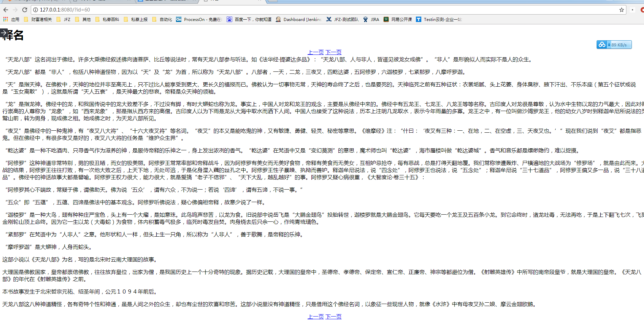The image size is (644, 325).
Task: Click the browser forward arrow
Action: 15,10
